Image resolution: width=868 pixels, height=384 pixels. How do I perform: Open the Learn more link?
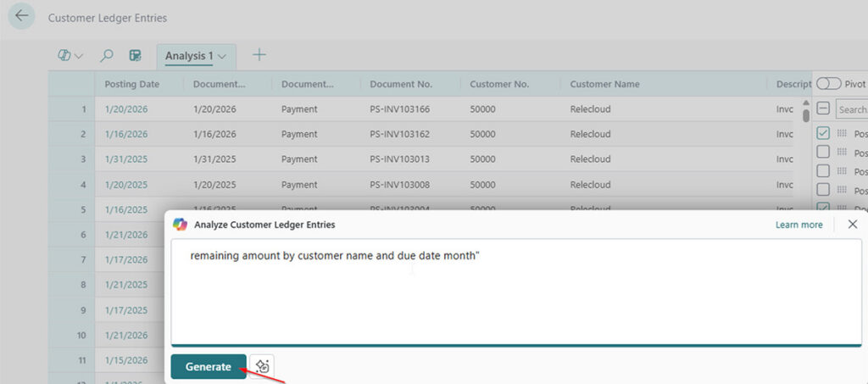click(x=798, y=225)
